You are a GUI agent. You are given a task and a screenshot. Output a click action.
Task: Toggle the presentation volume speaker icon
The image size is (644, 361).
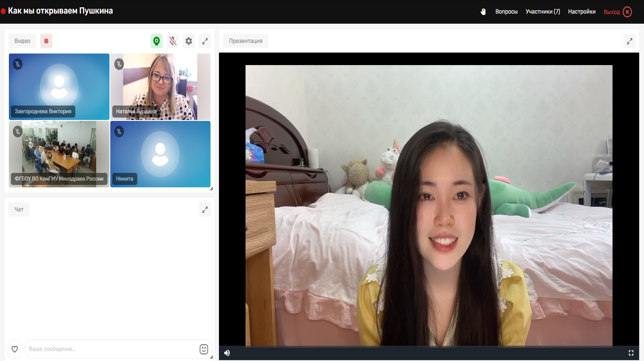[227, 353]
